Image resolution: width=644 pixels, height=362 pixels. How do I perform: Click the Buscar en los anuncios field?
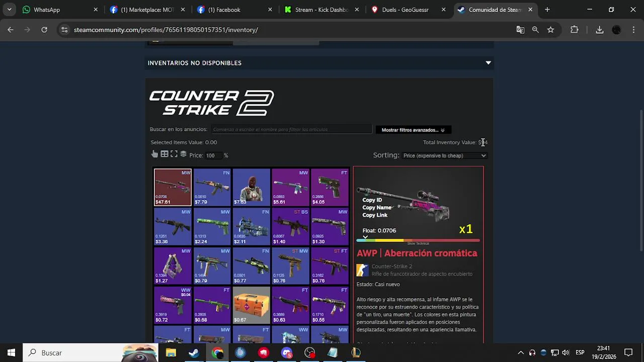[x=291, y=129]
